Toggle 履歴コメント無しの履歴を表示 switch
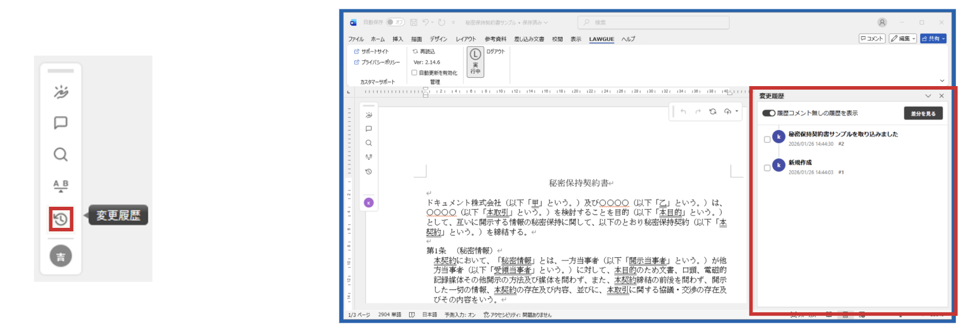980x328 pixels. pos(769,113)
